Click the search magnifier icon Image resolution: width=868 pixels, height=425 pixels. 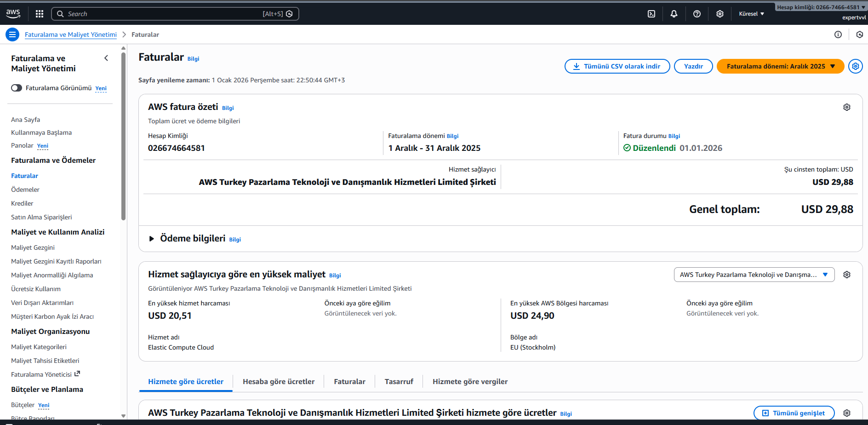coord(60,14)
